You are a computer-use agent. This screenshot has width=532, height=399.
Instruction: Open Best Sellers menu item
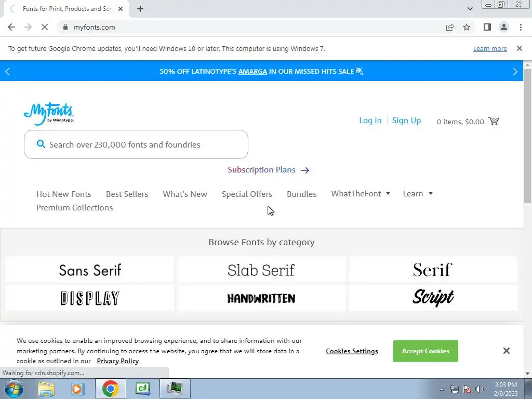[127, 194]
